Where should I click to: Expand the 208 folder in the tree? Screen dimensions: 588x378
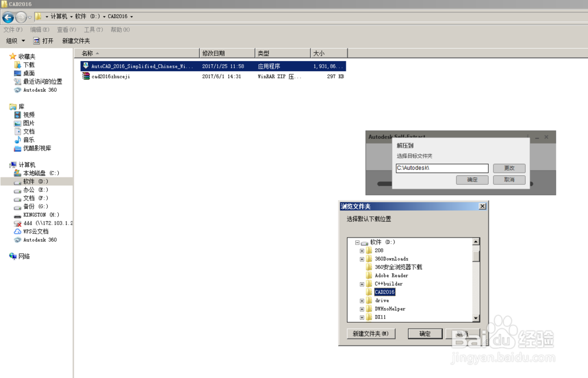point(362,251)
